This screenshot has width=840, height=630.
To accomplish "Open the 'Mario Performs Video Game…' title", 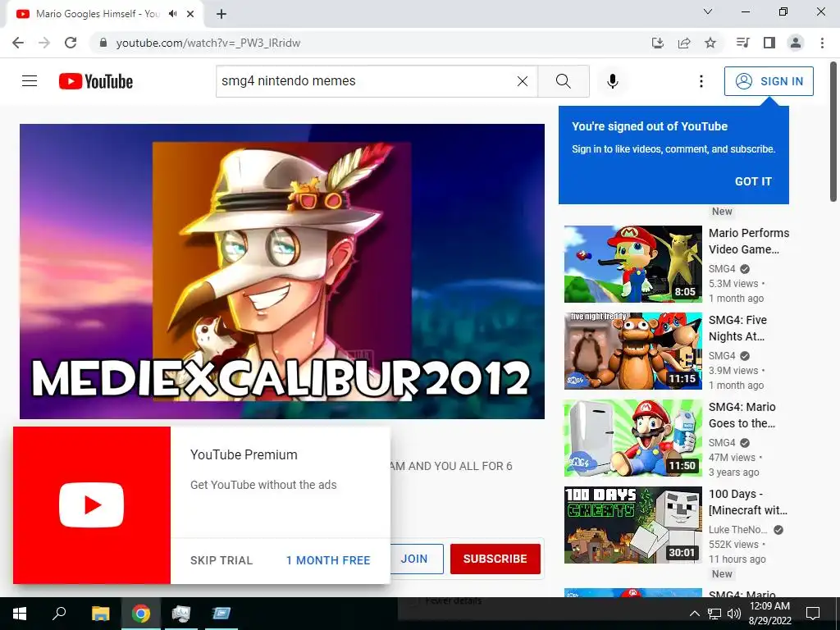I will [x=749, y=241].
